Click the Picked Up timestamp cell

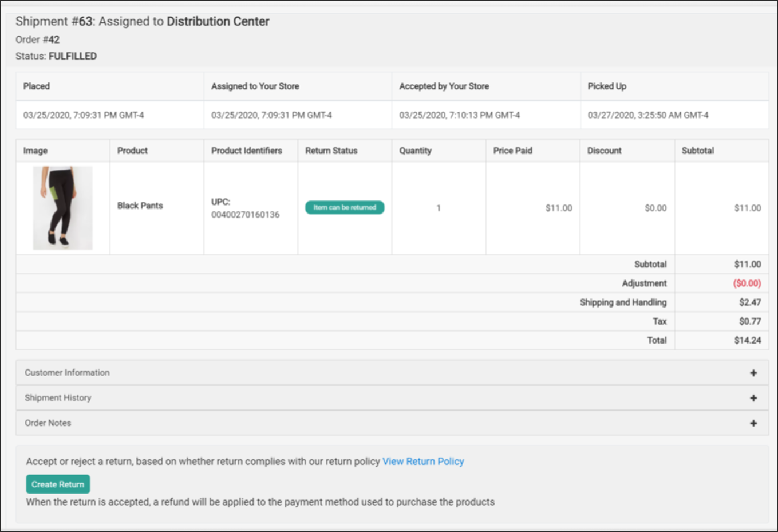649,115
